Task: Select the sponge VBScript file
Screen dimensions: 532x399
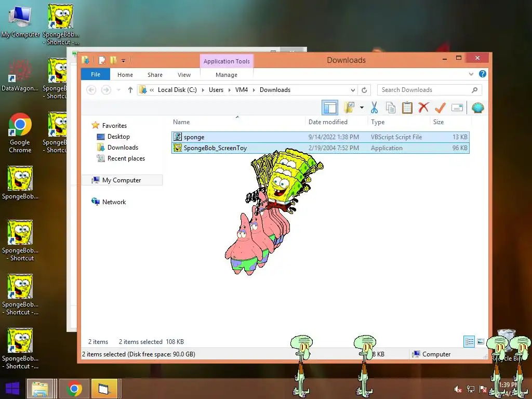Action: coord(320,137)
